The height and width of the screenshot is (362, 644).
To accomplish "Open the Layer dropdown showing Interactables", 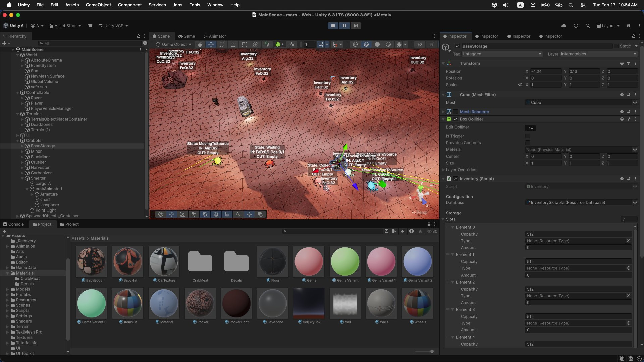I will click(598, 54).
